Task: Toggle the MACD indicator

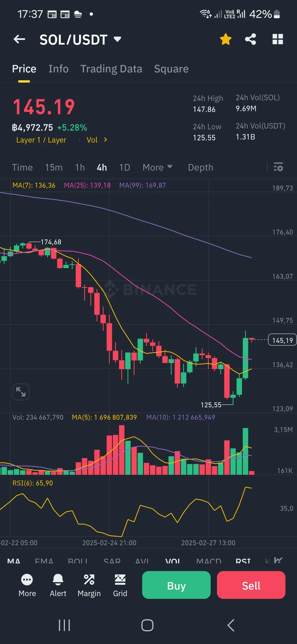Action: (x=209, y=561)
